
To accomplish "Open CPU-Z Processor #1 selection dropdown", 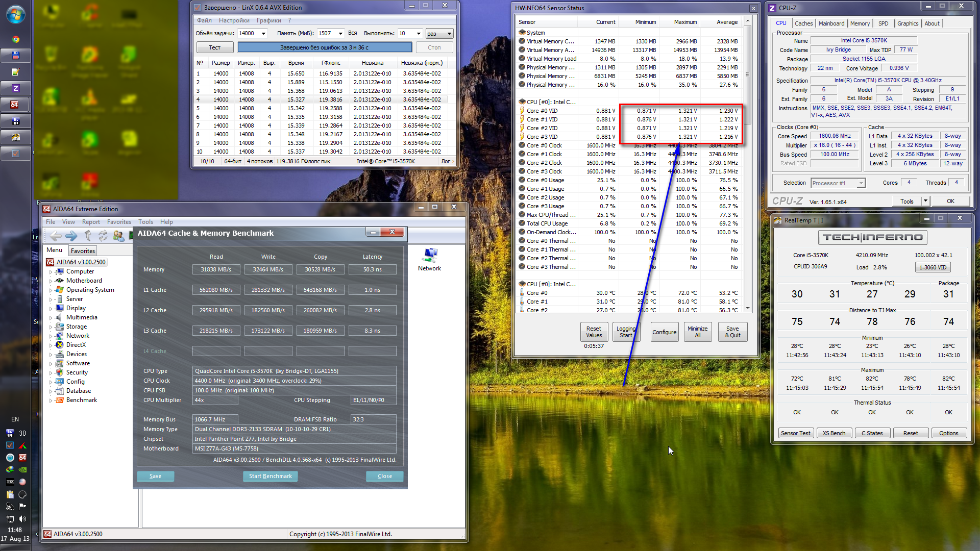I will pyautogui.click(x=861, y=183).
